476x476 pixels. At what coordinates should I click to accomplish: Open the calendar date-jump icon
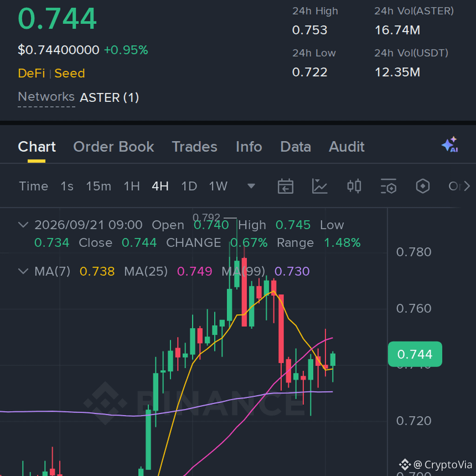[285, 186]
